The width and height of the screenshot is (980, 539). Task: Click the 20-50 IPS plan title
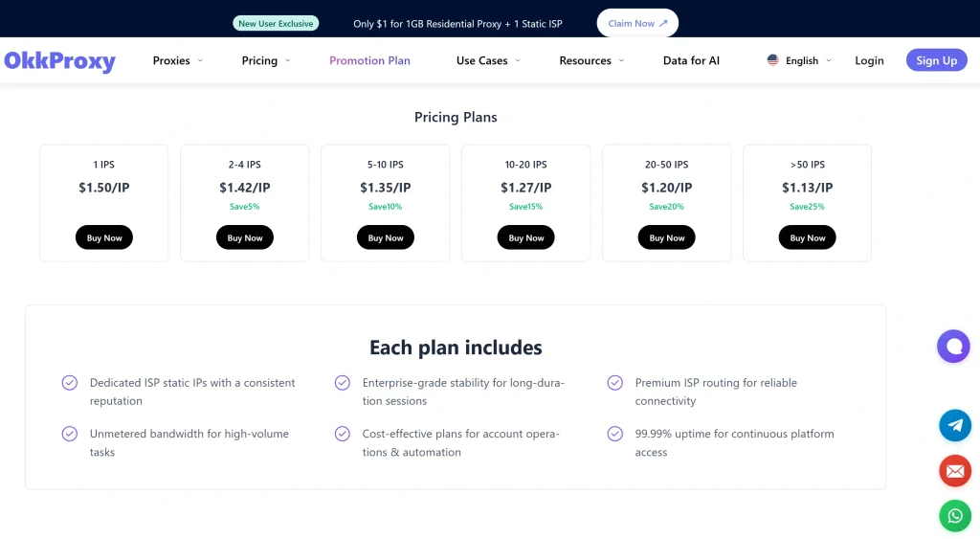click(x=666, y=165)
